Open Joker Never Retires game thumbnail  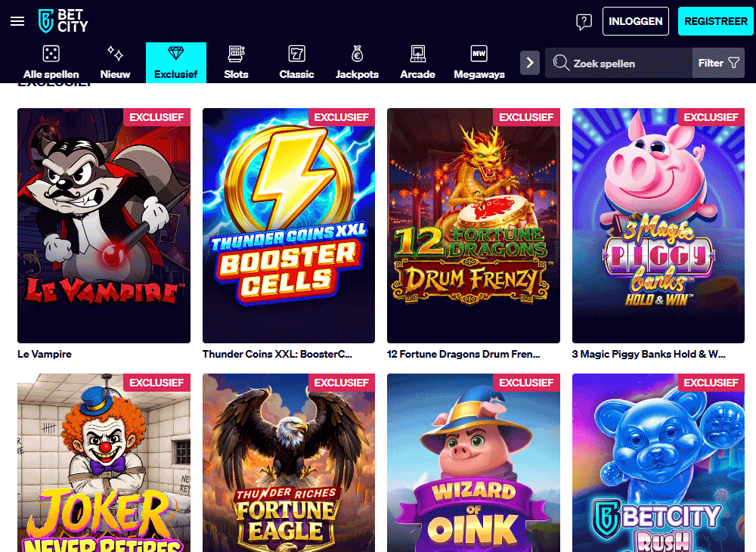point(104,463)
